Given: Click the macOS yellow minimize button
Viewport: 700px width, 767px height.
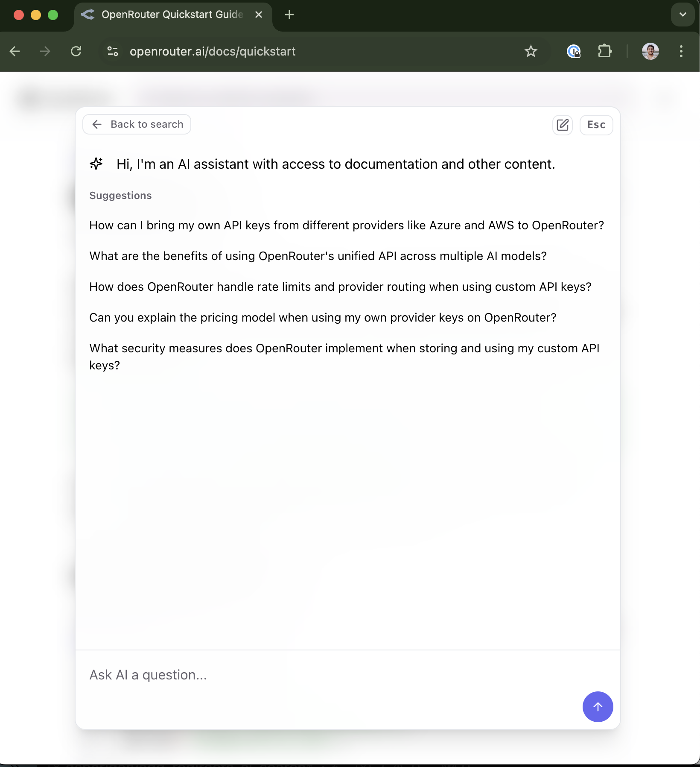Looking at the screenshot, I should 36,15.
